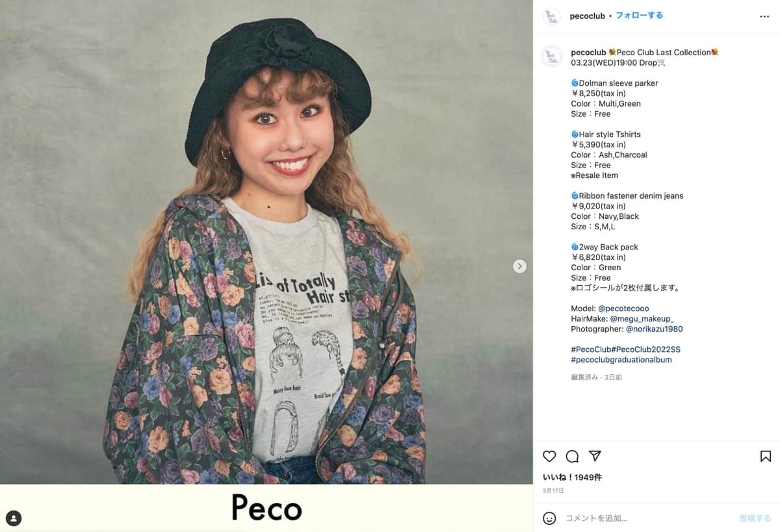Open the three-dot more options menu

pyautogui.click(x=764, y=16)
